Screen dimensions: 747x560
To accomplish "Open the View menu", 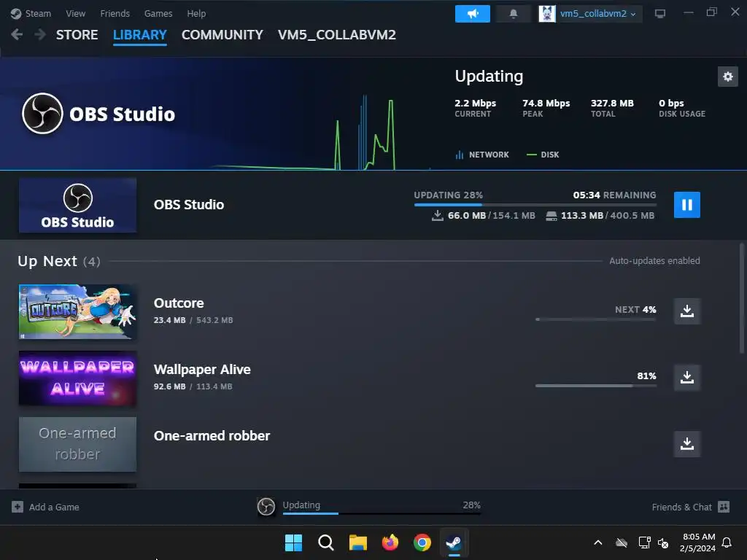I will click(x=75, y=14).
